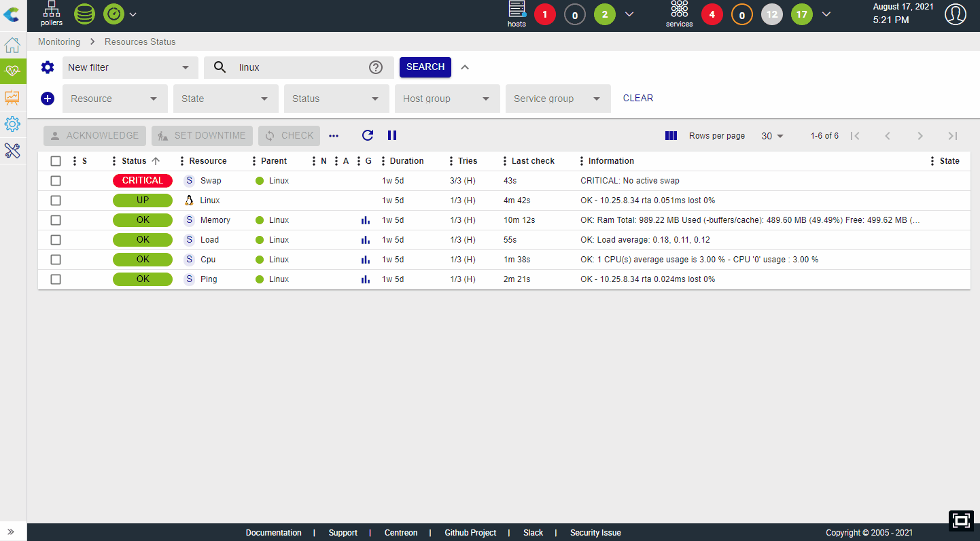Check the Ping row checkbox

[x=56, y=279]
